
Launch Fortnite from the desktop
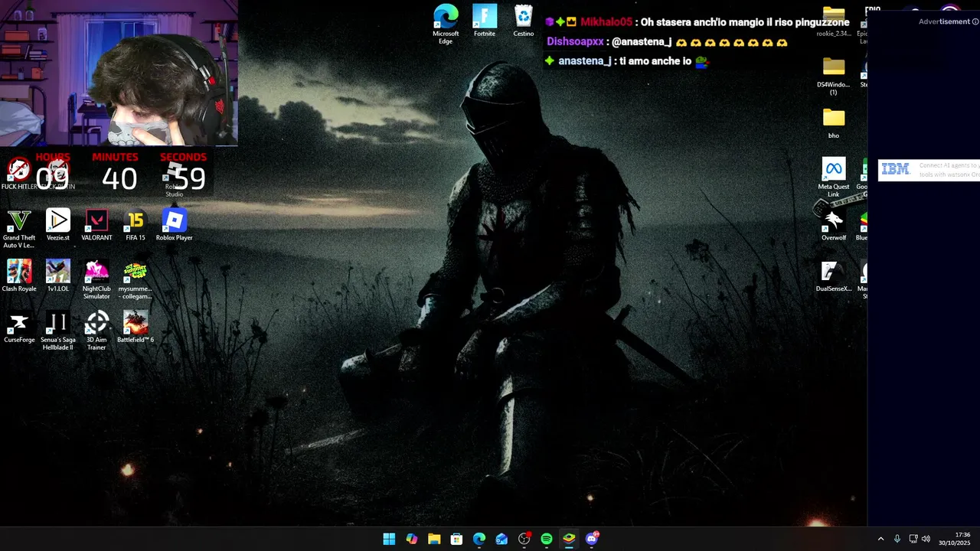point(485,21)
